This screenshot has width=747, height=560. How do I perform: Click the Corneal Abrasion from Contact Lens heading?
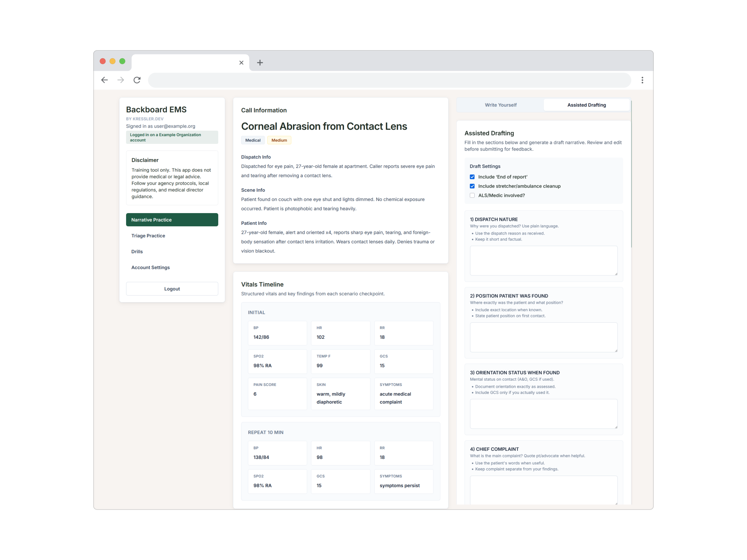tap(324, 126)
